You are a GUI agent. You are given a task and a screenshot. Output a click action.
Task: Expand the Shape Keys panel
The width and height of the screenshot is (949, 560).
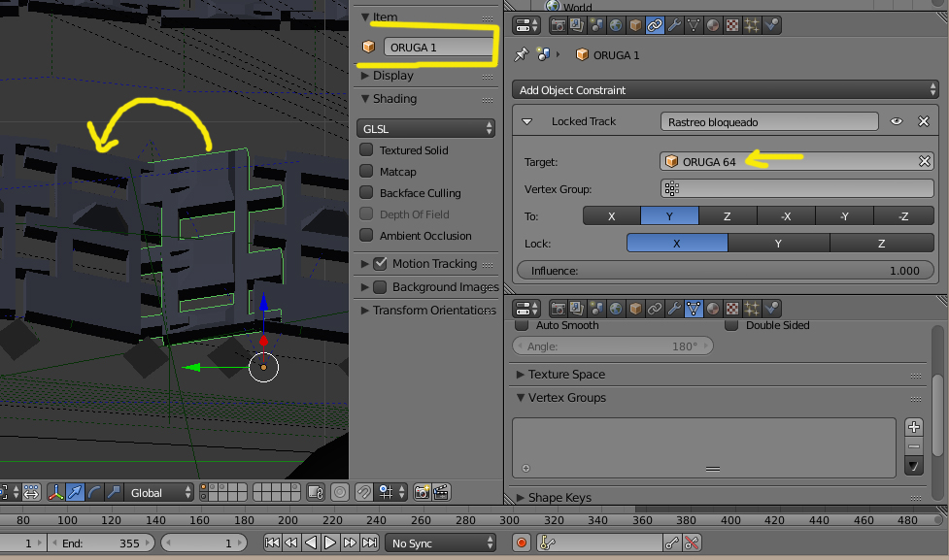(x=521, y=498)
